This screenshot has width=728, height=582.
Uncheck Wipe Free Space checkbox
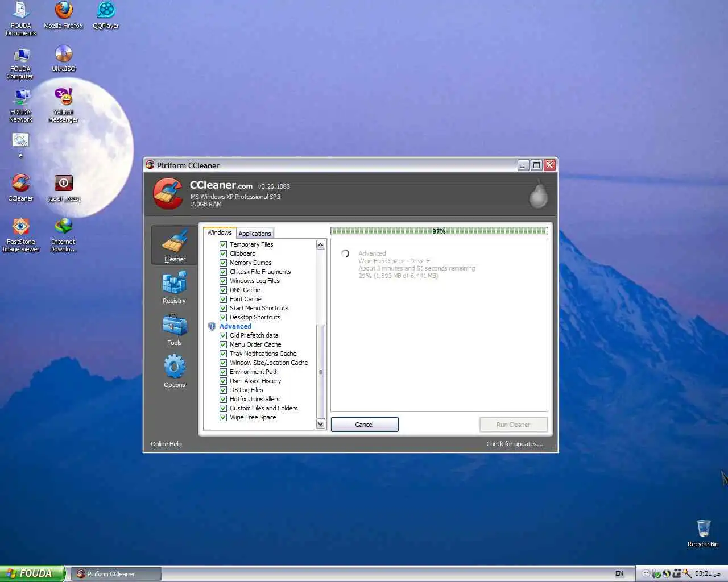pos(224,417)
